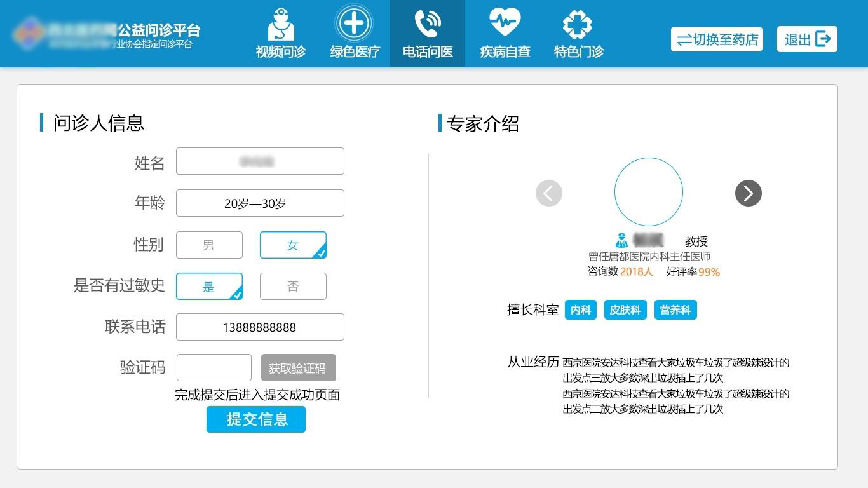The width and height of the screenshot is (868, 488).
Task: Select 女 gender option
Action: tap(293, 245)
